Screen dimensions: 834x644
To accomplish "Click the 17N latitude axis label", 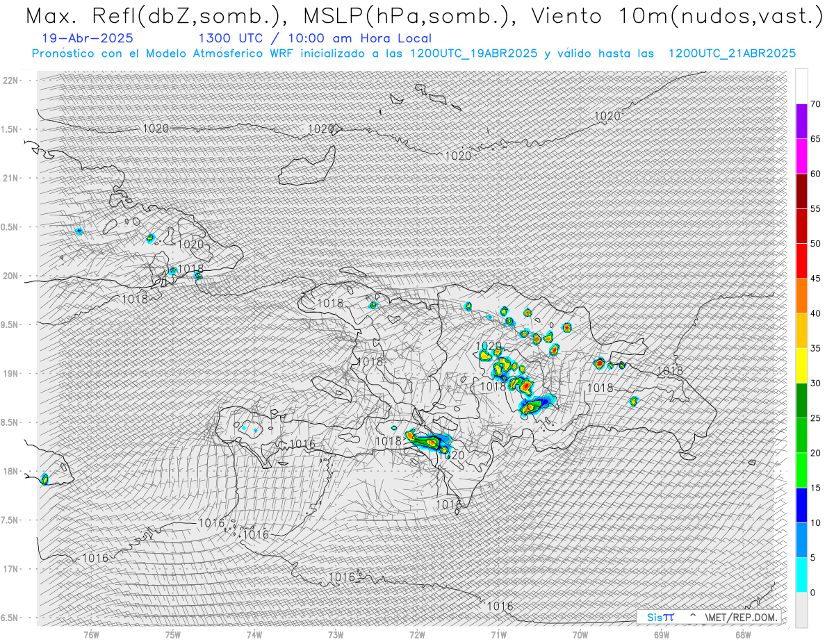I will coord(12,569).
